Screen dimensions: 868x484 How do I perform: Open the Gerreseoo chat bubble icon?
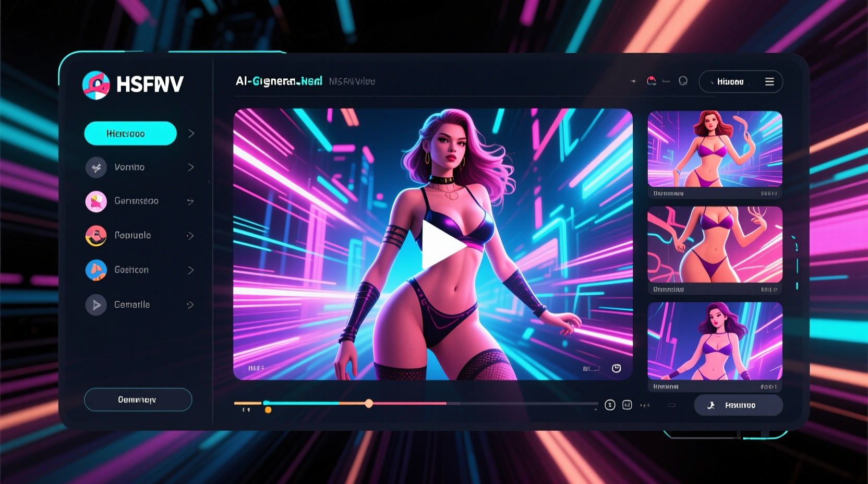pos(96,201)
